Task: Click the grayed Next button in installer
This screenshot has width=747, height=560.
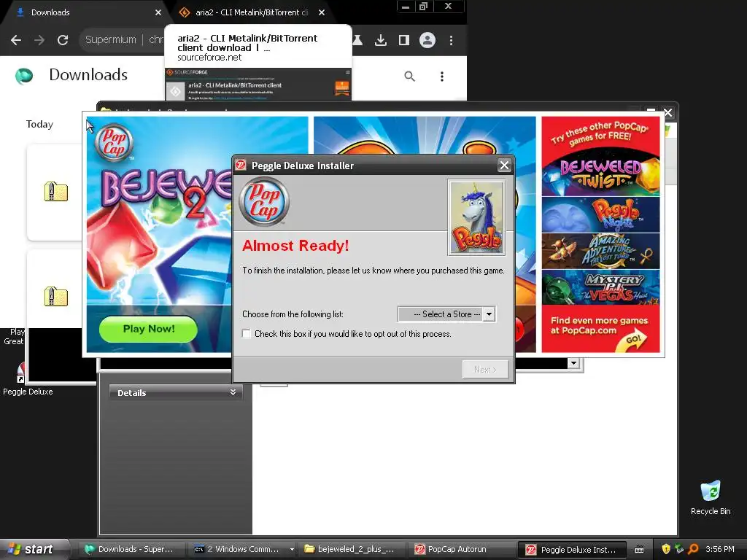Action: [485, 370]
